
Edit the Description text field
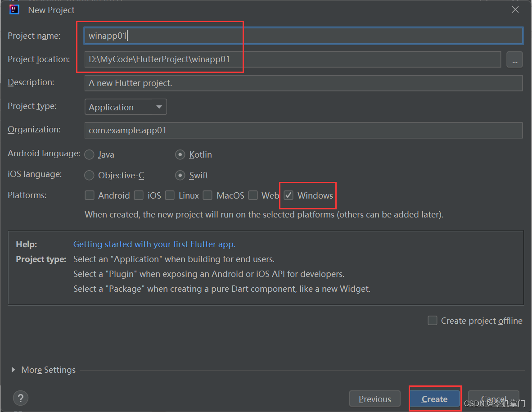[303, 83]
